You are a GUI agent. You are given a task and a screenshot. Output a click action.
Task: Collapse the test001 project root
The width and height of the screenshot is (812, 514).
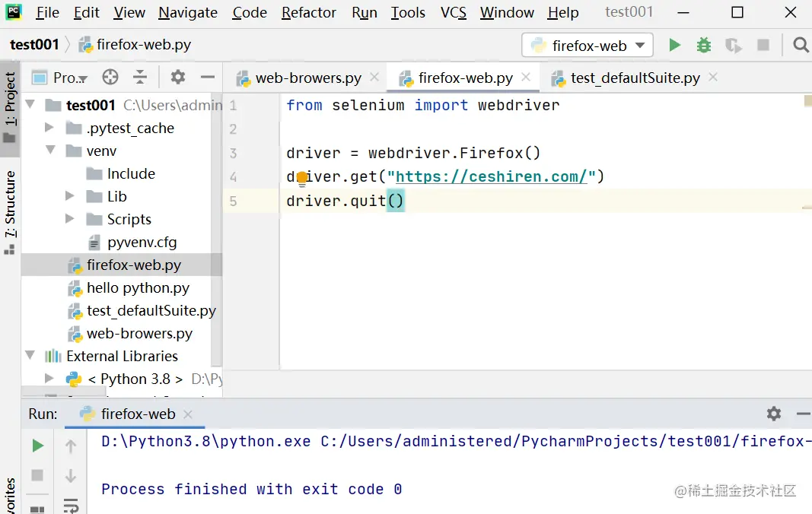click(30, 105)
